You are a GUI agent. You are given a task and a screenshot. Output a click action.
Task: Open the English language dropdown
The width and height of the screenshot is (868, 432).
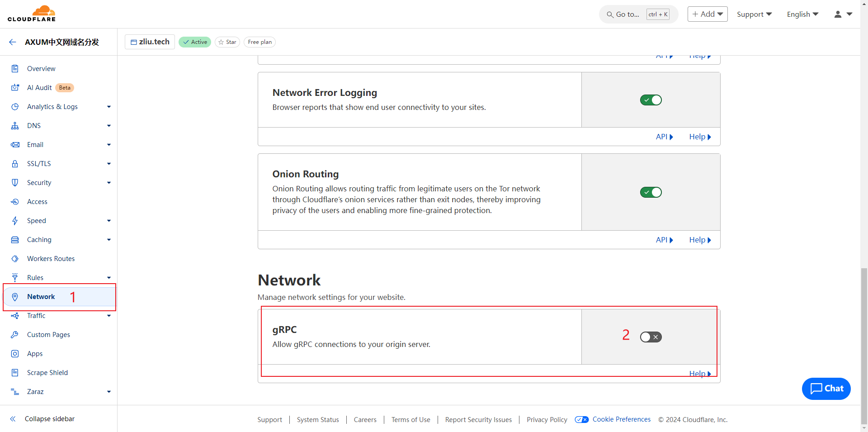coord(802,14)
